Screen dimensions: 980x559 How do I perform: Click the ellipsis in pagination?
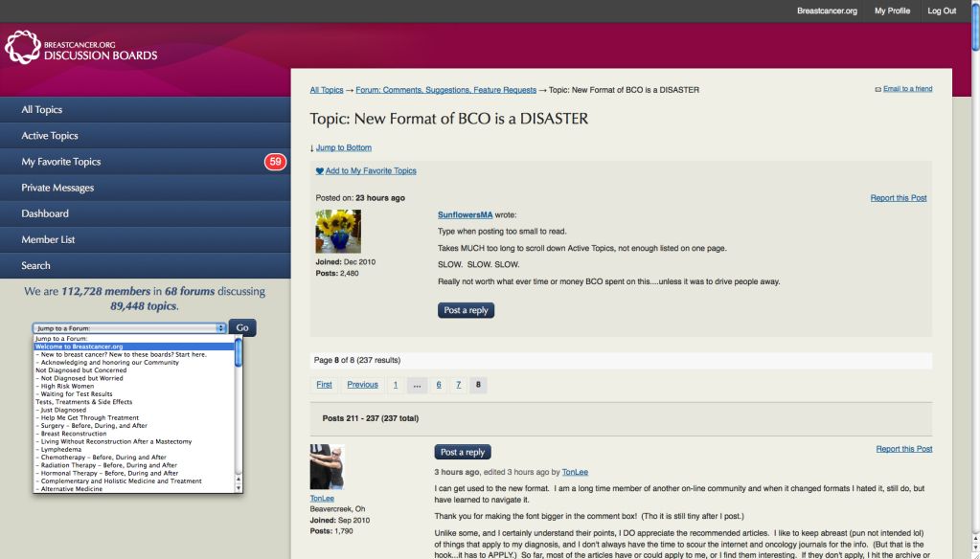(417, 385)
